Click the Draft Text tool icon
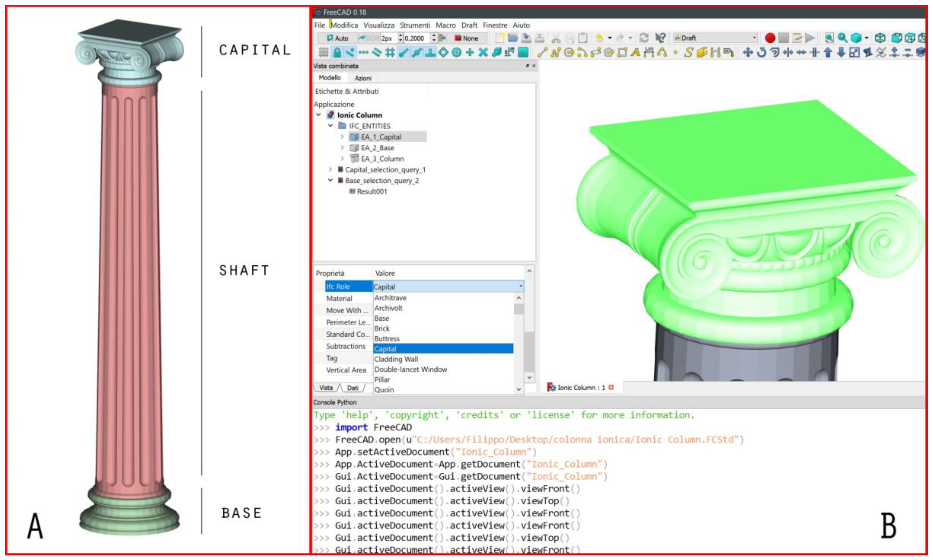The height and width of the screenshot is (560, 933). [x=636, y=52]
